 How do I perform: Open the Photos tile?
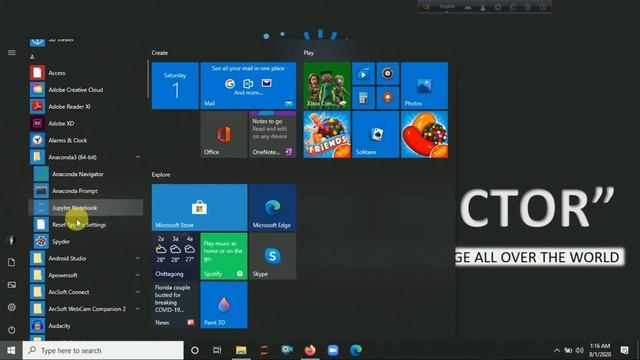click(x=424, y=86)
